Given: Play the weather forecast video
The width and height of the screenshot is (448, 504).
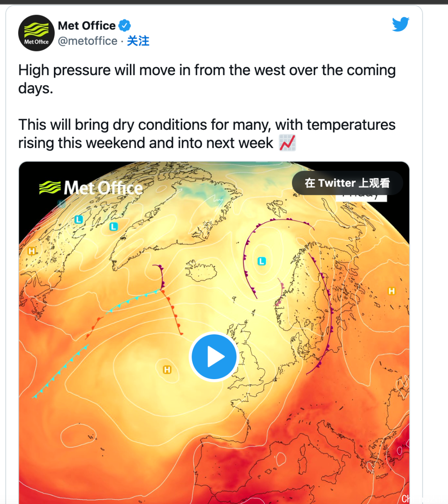Looking at the screenshot, I should [x=214, y=357].
